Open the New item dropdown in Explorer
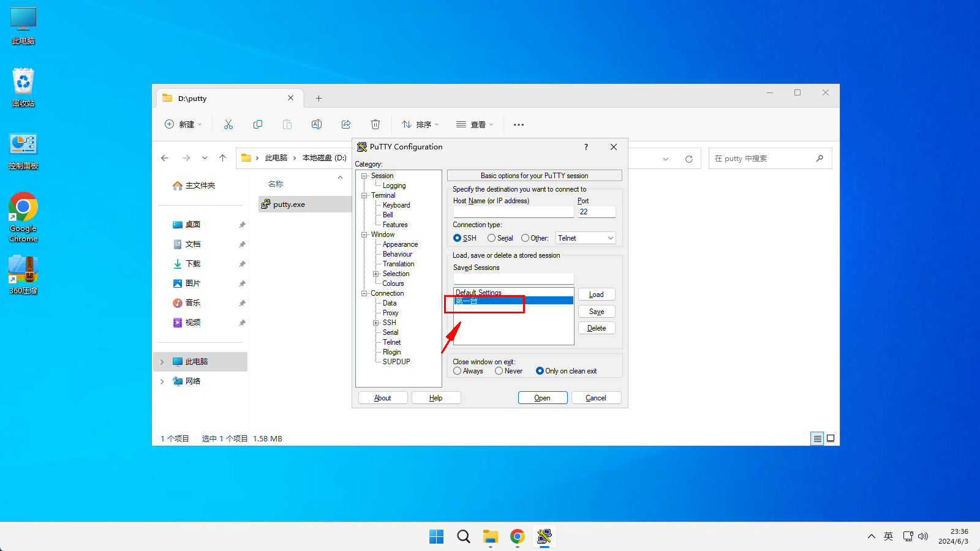The image size is (980, 551). [x=183, y=124]
